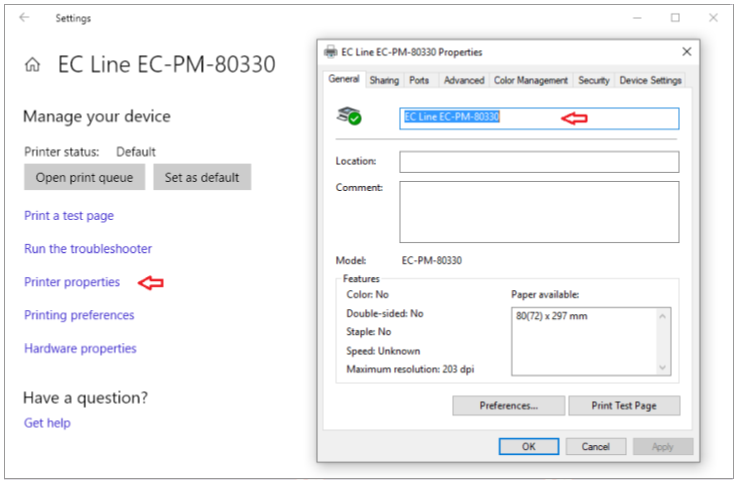This screenshot has height=484, width=740.
Task: Go to Settings home via house icon
Action: tap(33, 65)
